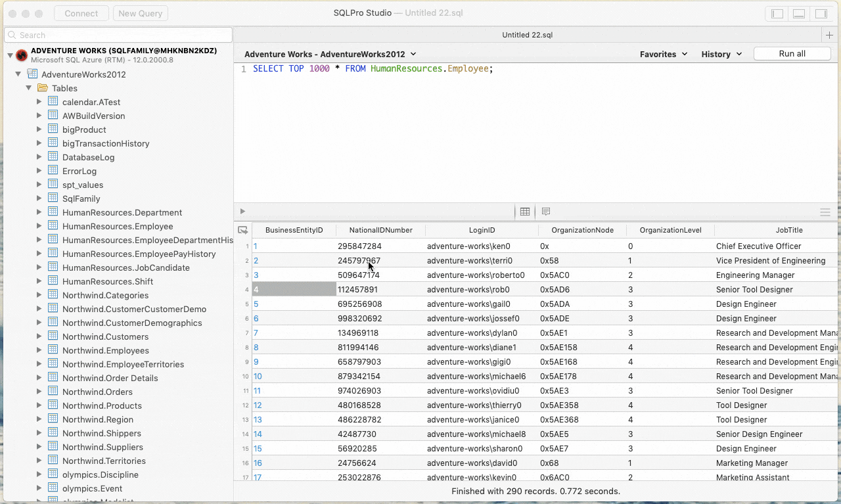Expand the Northwind.Customers table
Viewport: 841px width, 504px height.
click(39, 336)
